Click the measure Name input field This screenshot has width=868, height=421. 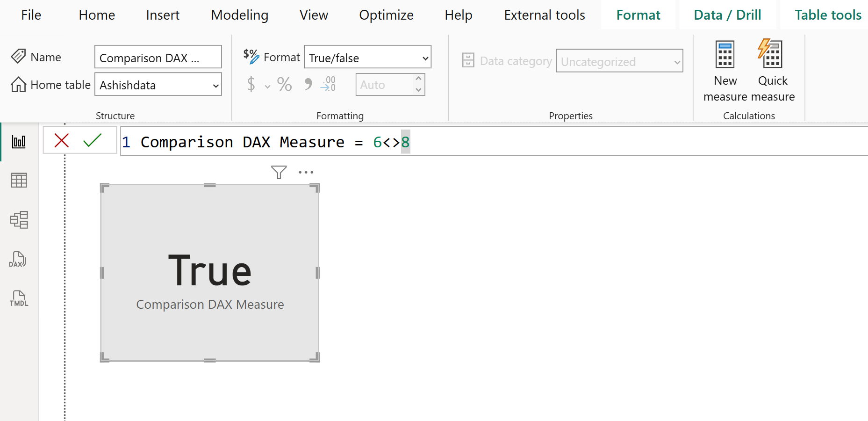158,57
